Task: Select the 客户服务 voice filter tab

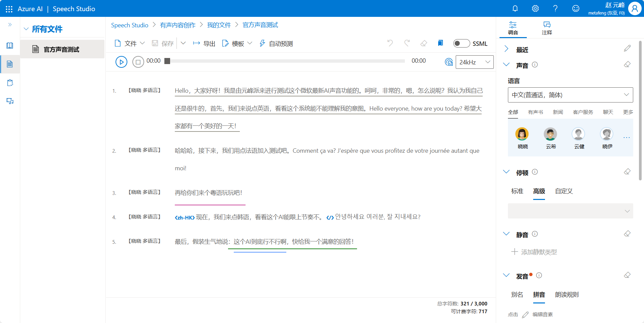Action: (583, 112)
